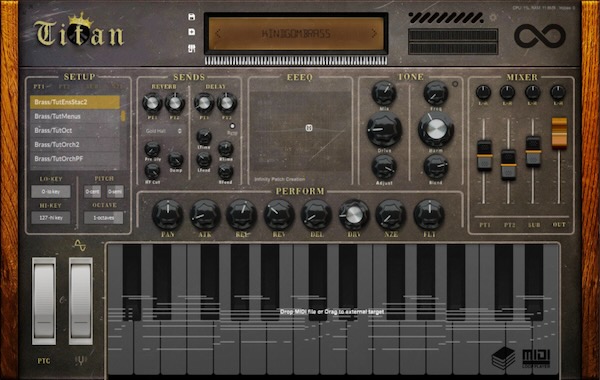Click the PT2 mixer fader

[509, 165]
